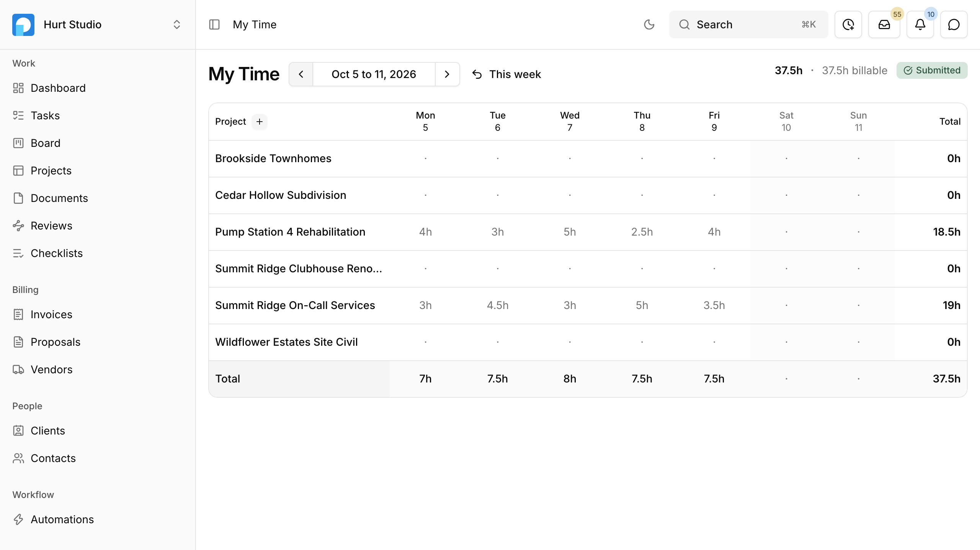The width and height of the screenshot is (980, 550).
Task: Add a project with plus button
Action: point(260,122)
